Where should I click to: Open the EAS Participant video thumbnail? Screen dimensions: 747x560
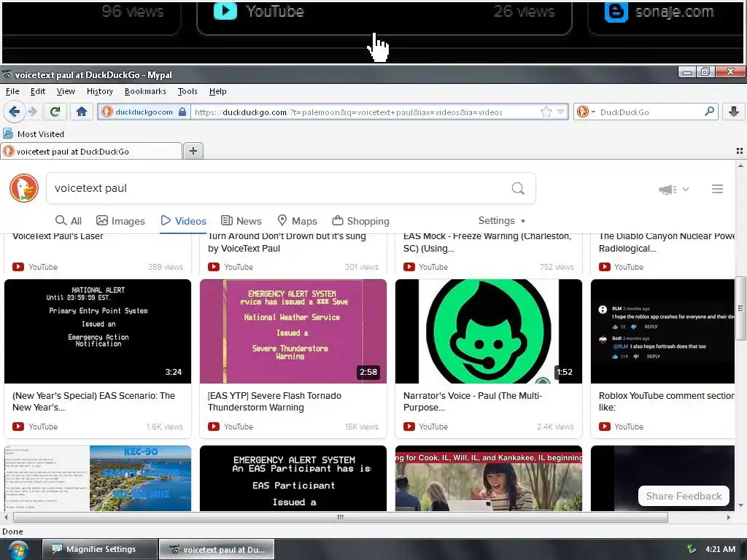point(293,478)
